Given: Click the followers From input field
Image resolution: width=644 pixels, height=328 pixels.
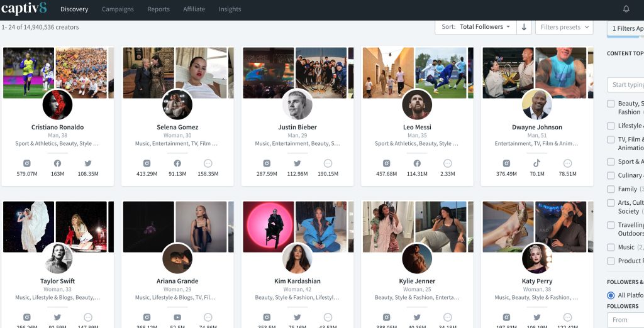Looking at the screenshot, I should [626, 320].
